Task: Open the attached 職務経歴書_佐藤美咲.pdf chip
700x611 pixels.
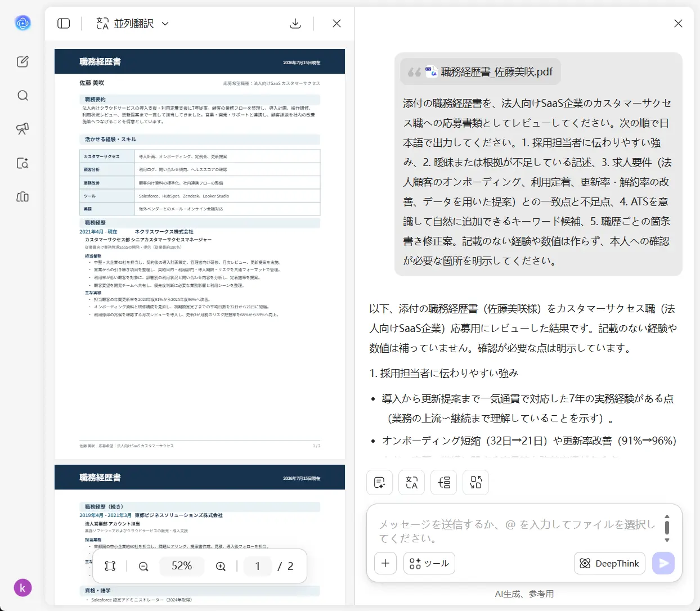Action: pyautogui.click(x=481, y=71)
